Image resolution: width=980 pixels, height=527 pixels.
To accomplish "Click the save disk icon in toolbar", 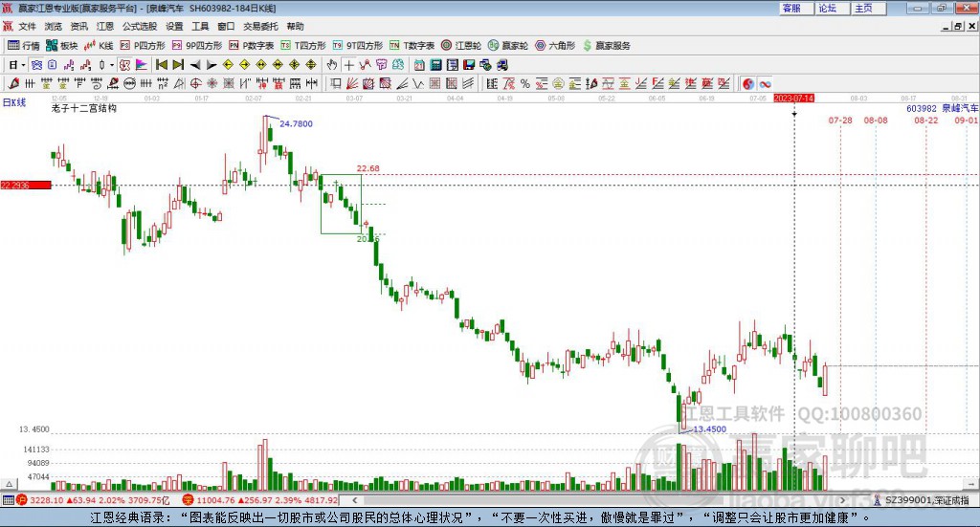I will pyautogui.click(x=469, y=65).
